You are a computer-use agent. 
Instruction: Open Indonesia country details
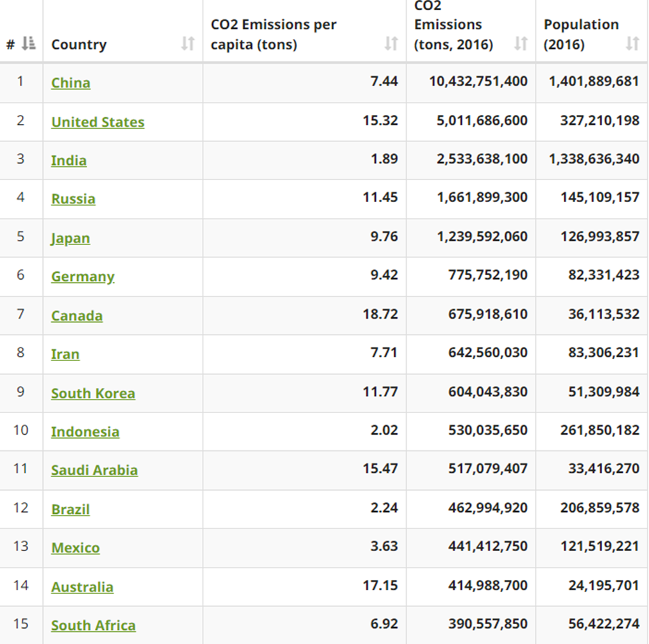click(85, 432)
